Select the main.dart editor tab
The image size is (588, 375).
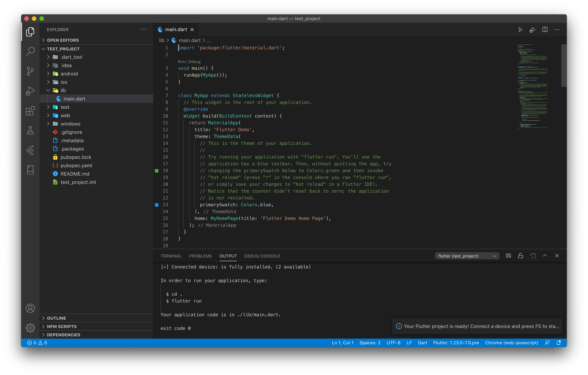pyautogui.click(x=176, y=30)
